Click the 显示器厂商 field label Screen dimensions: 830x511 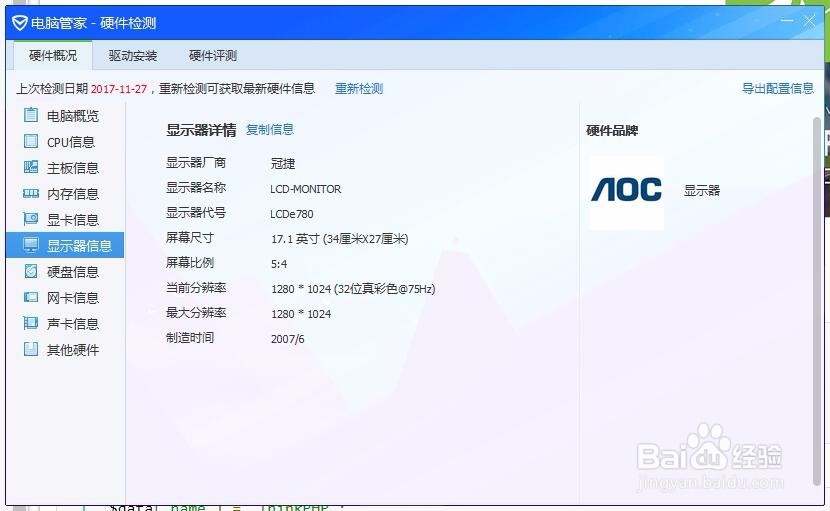click(x=196, y=163)
